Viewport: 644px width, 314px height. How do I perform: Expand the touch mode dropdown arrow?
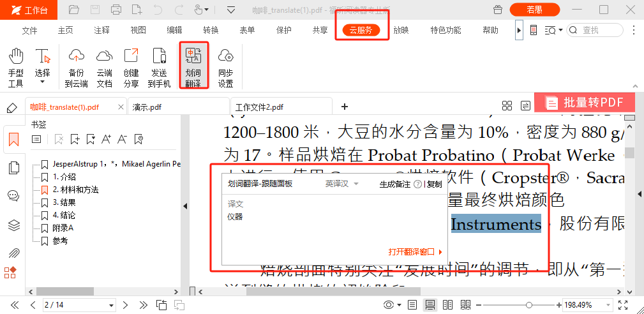coord(207,10)
